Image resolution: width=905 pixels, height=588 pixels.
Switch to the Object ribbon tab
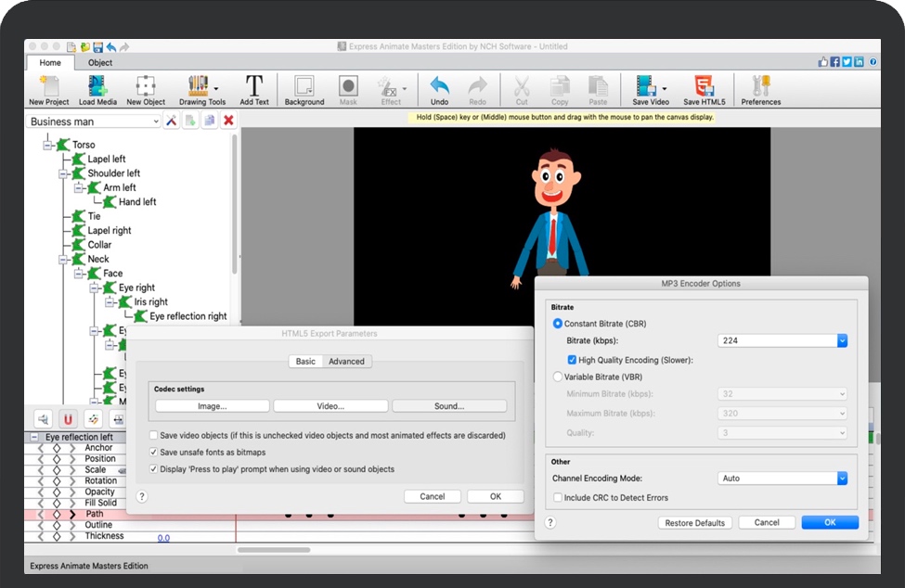tap(100, 63)
